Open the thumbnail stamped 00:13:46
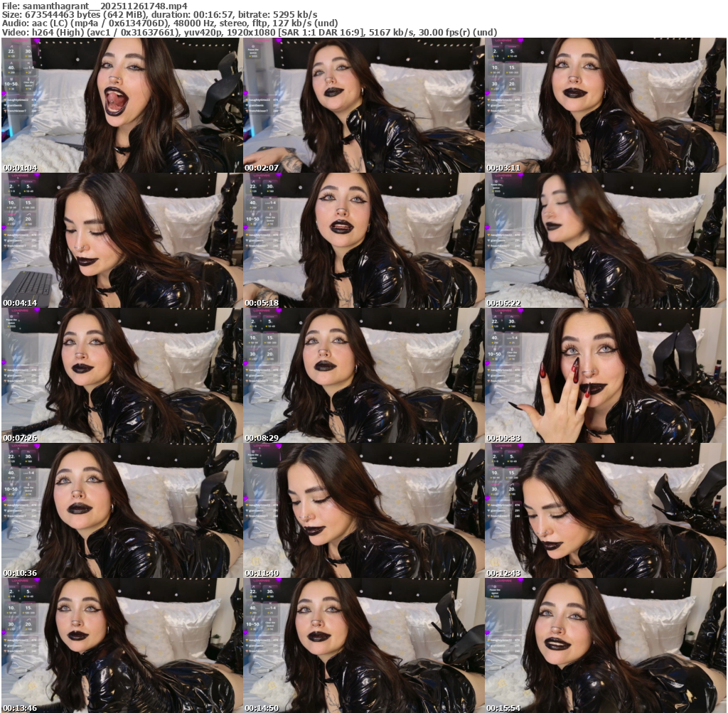 (x=122, y=645)
